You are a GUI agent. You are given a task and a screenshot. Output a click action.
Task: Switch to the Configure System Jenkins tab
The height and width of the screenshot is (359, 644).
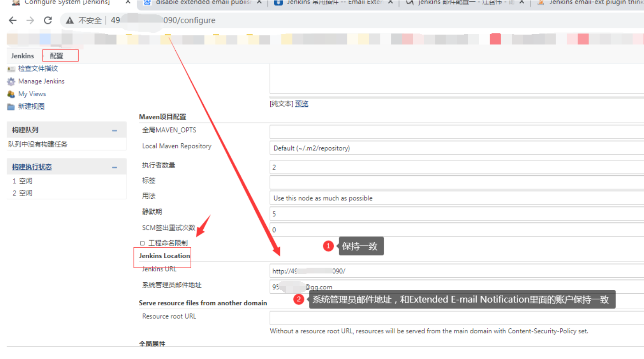pyautogui.click(x=67, y=3)
